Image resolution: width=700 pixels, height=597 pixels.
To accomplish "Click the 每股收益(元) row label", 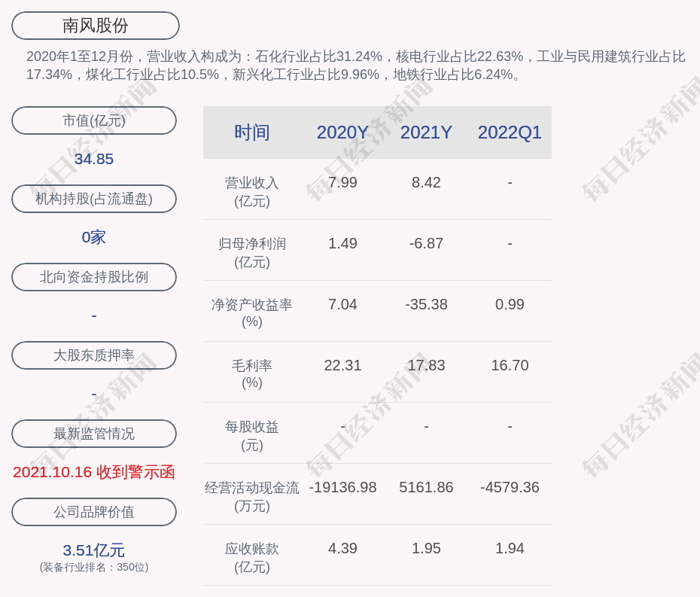I will click(252, 436).
